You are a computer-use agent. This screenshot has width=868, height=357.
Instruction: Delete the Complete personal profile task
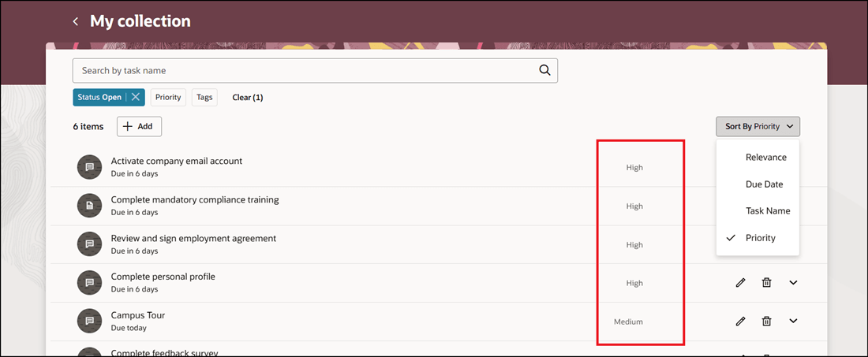click(767, 282)
